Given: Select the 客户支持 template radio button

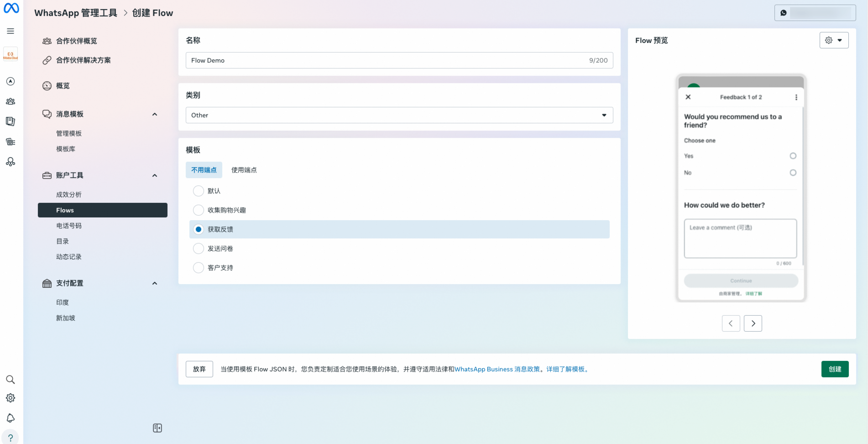Looking at the screenshot, I should (199, 268).
